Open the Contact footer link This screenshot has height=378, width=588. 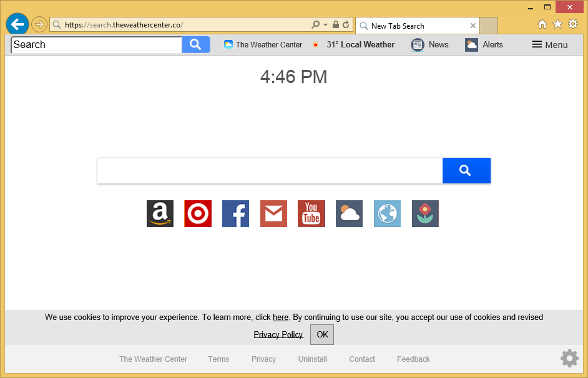[362, 359]
